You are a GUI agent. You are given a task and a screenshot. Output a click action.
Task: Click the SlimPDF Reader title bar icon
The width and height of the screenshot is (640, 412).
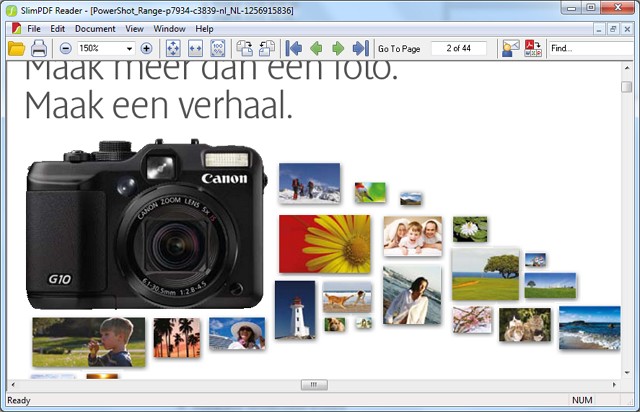click(11, 11)
